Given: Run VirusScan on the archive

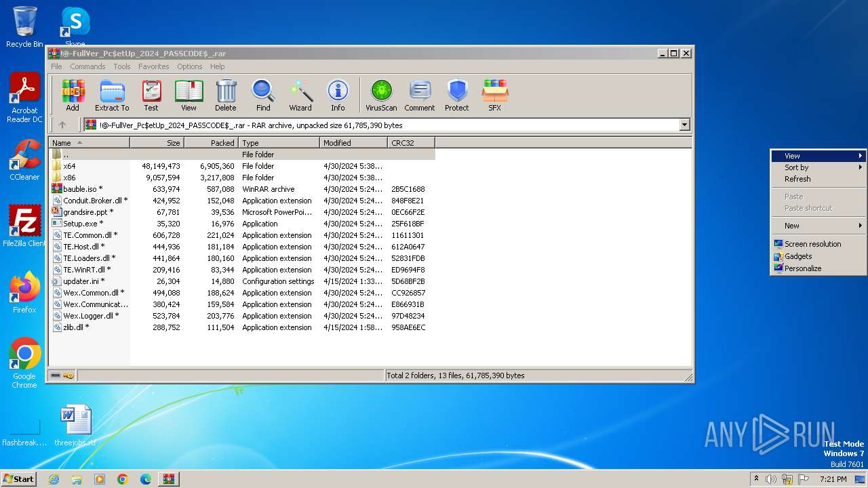Looking at the screenshot, I should (x=381, y=95).
